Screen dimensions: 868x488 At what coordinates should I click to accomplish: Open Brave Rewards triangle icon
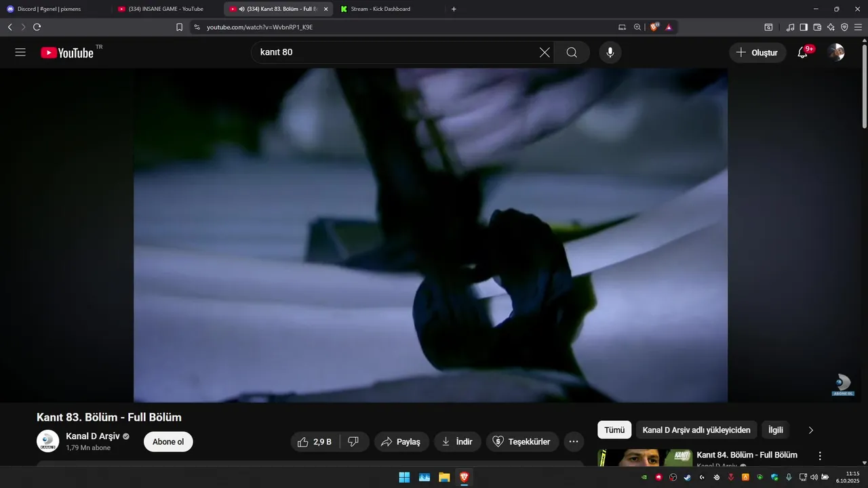669,27
